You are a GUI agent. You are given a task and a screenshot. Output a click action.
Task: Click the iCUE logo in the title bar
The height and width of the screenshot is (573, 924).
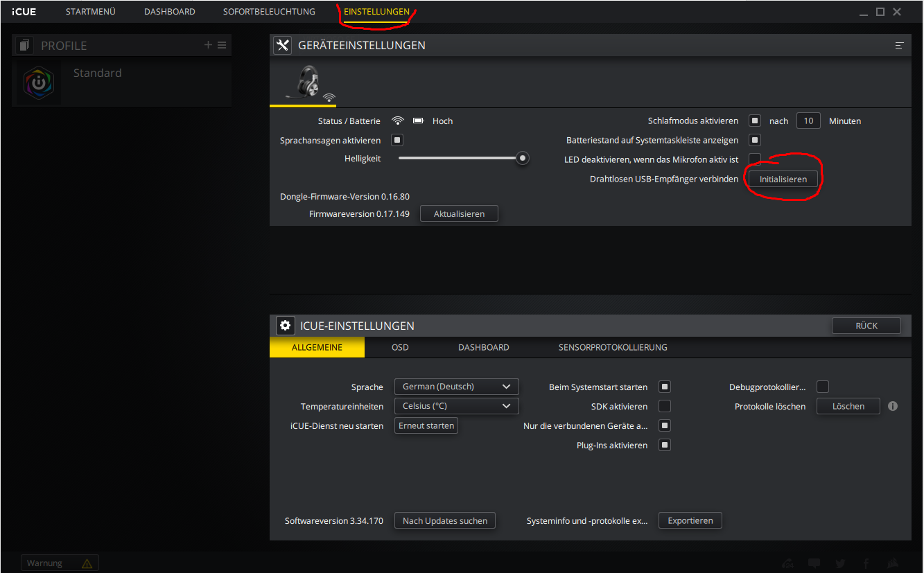pos(24,12)
